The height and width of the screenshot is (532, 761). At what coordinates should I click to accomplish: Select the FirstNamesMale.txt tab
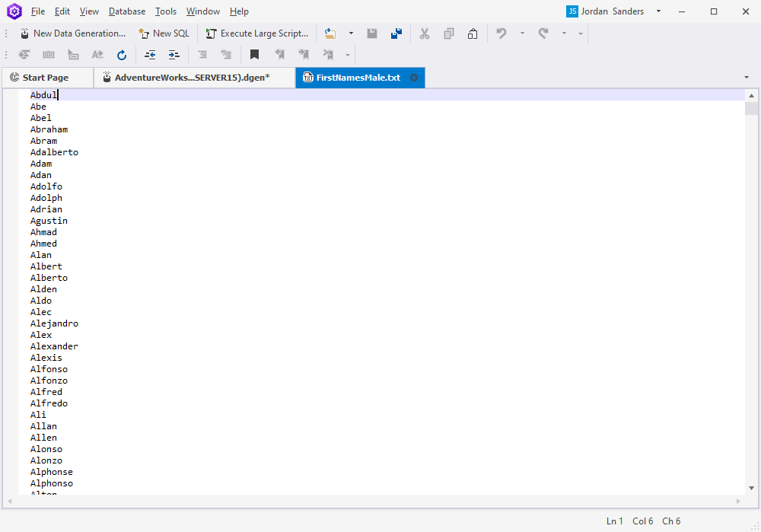(x=358, y=78)
